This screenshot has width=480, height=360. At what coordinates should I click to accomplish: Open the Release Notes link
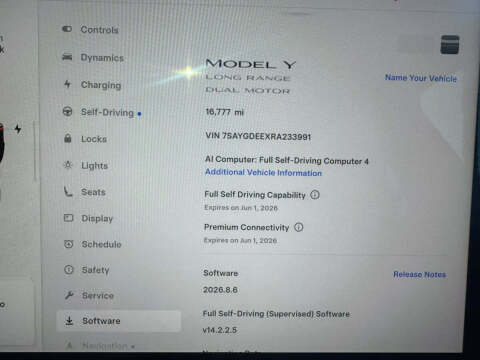coord(419,274)
